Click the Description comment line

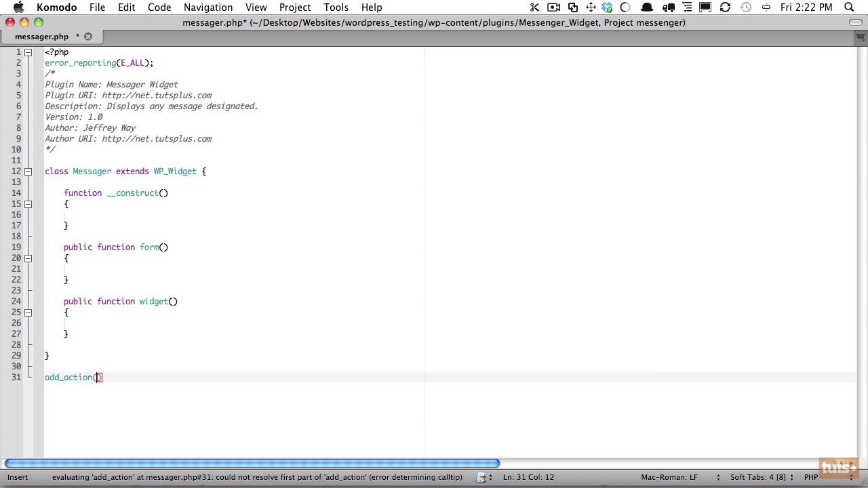(151, 106)
